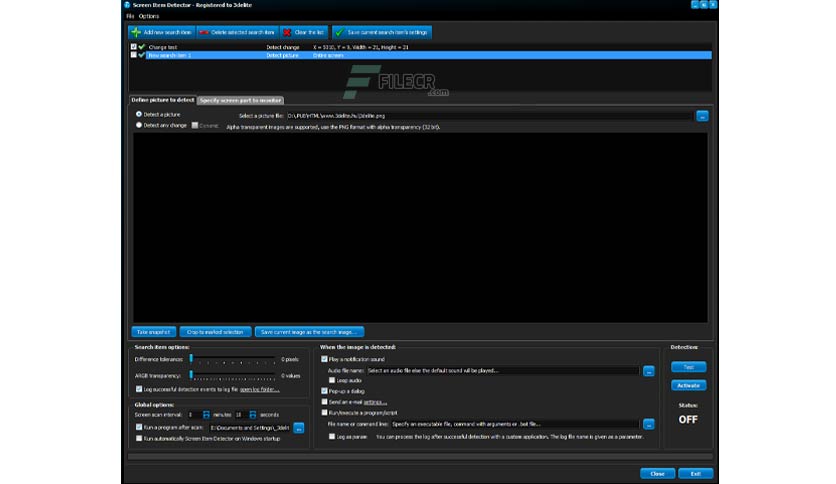This screenshot has width=836, height=484.
Task: Select the Change test list row
Action: 420,47
